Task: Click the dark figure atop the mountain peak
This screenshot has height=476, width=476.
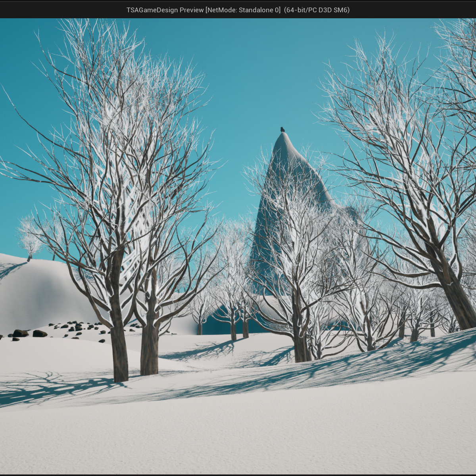Action: tap(282, 129)
